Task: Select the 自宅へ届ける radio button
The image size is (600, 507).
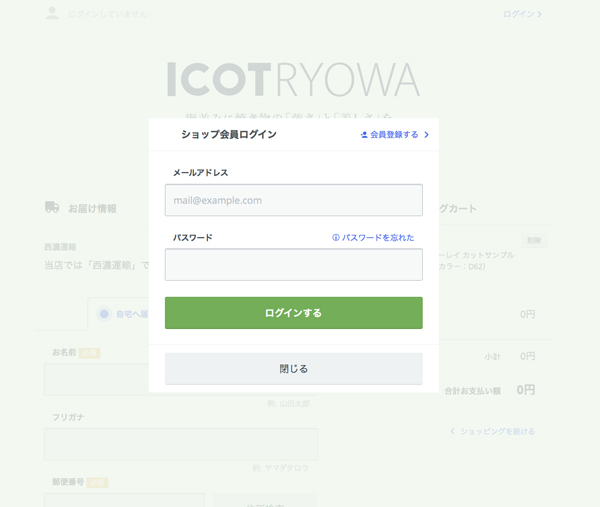Action: 104,314
